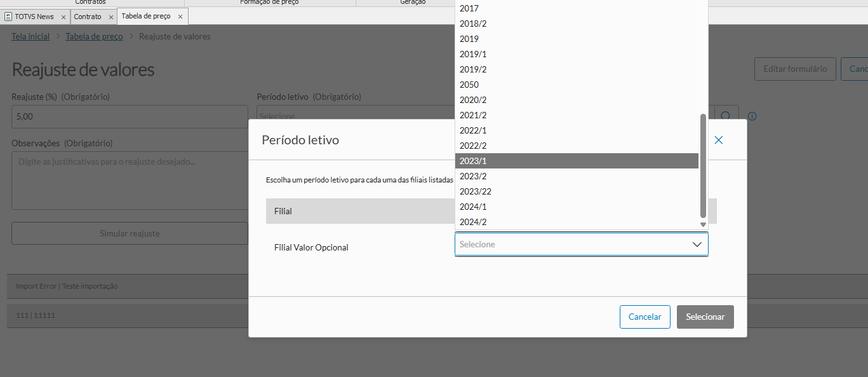The height and width of the screenshot is (377, 868).
Task: Collapse the Selecione dropdown chevron
Action: [696, 244]
